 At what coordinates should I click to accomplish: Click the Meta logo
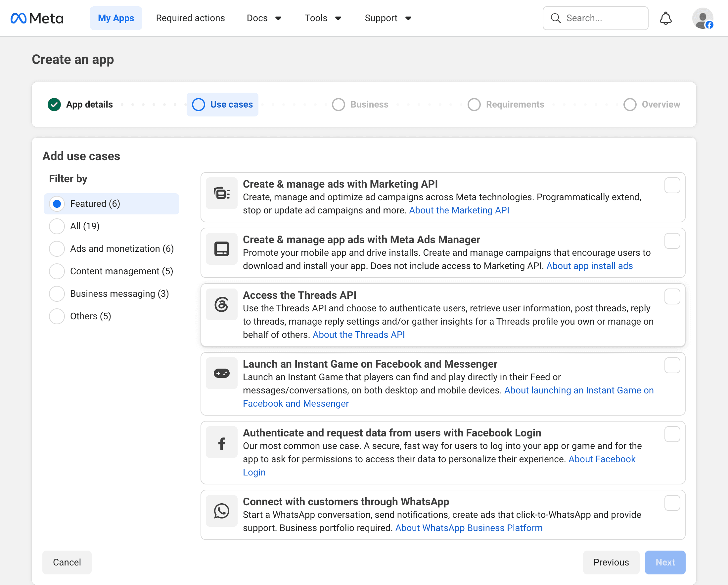(x=37, y=18)
